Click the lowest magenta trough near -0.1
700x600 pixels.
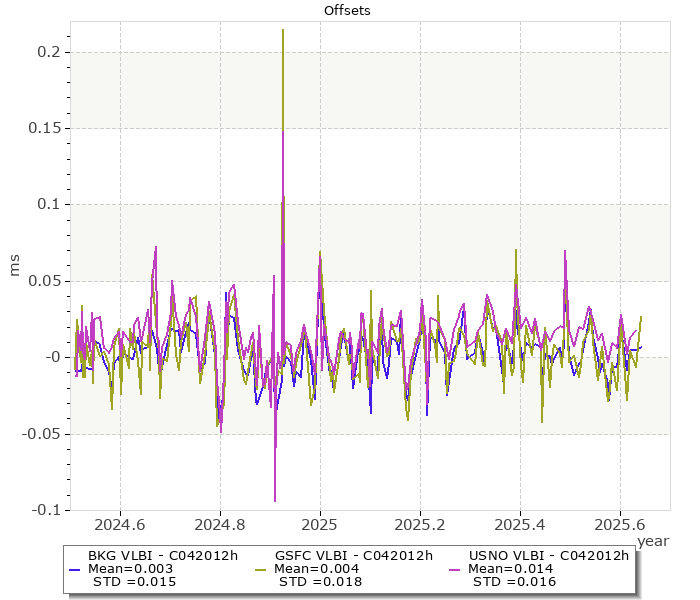pyautogui.click(x=274, y=500)
